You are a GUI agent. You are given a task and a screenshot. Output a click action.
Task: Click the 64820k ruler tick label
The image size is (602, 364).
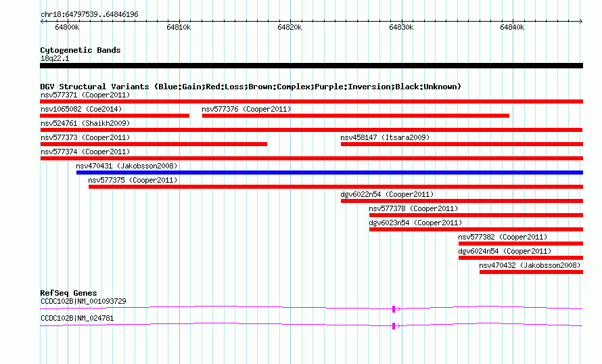tap(290, 27)
